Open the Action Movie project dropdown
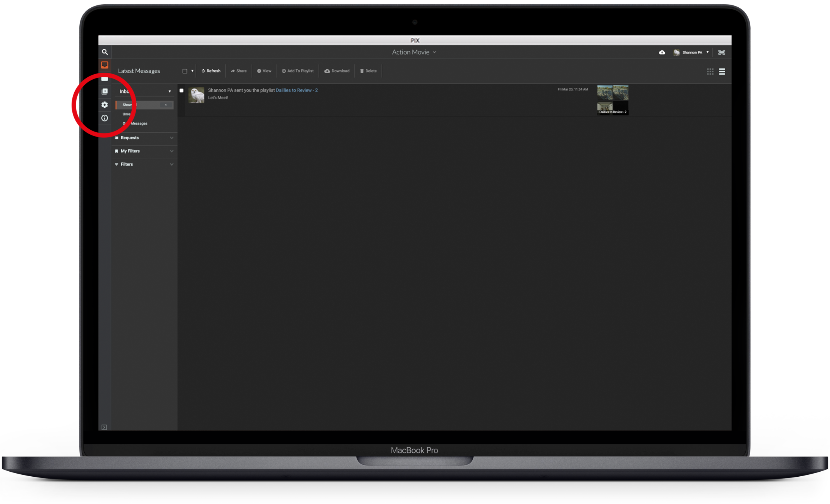The height and width of the screenshot is (504, 830). point(414,52)
